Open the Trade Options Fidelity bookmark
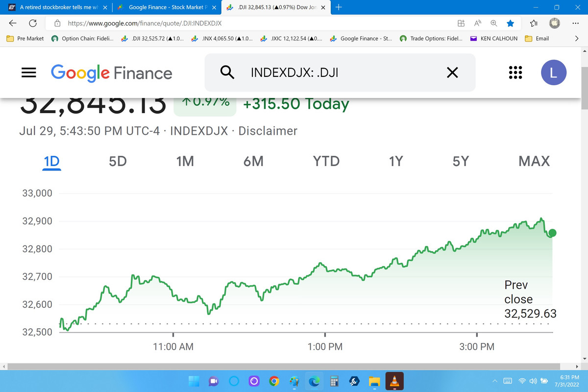The image size is (588, 392). coord(431,38)
